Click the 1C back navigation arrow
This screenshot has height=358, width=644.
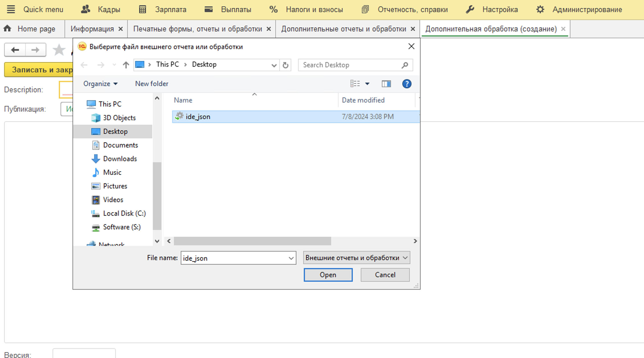pyautogui.click(x=15, y=50)
